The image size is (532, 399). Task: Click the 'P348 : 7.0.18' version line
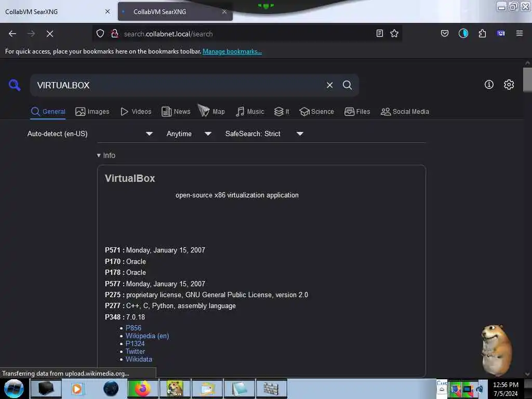125,317
